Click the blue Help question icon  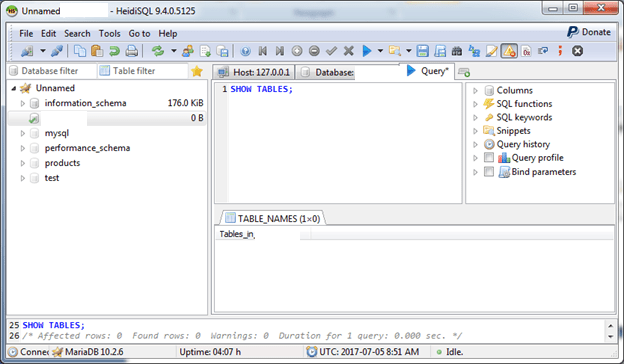point(246,51)
